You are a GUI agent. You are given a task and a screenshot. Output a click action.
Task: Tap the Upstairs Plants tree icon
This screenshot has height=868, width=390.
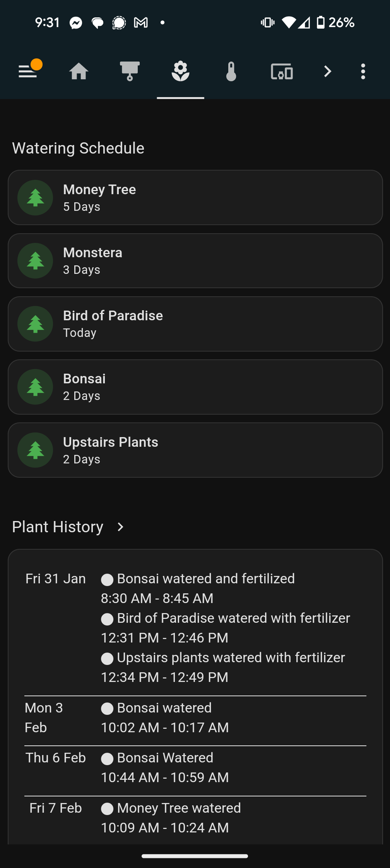click(35, 450)
